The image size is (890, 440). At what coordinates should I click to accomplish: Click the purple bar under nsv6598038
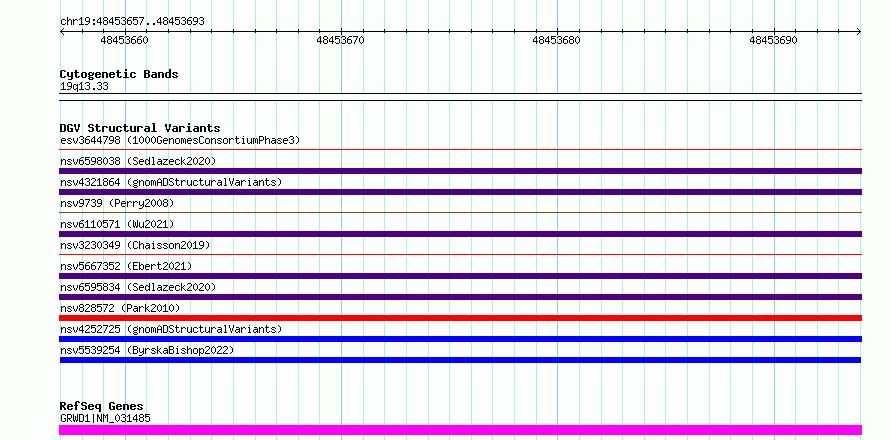pyautogui.click(x=460, y=171)
